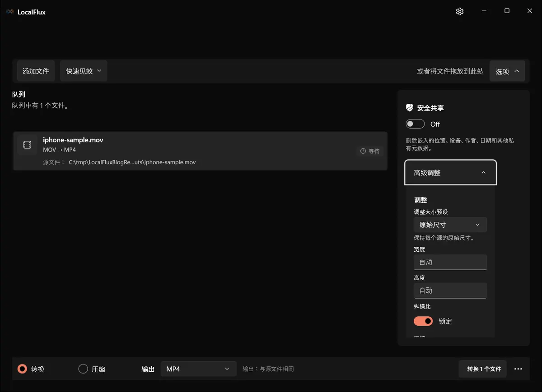Minimize the LocalFlux window
Screen dimensions: 542x392
[484, 11]
